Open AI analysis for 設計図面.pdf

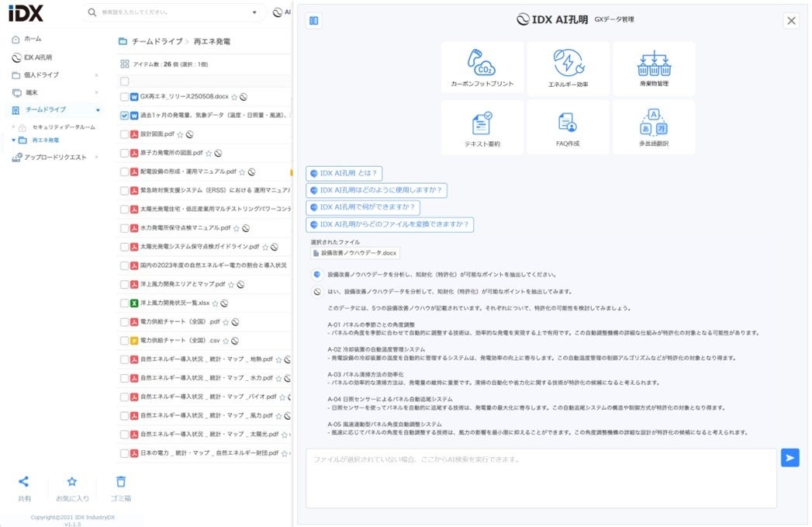coord(189,135)
